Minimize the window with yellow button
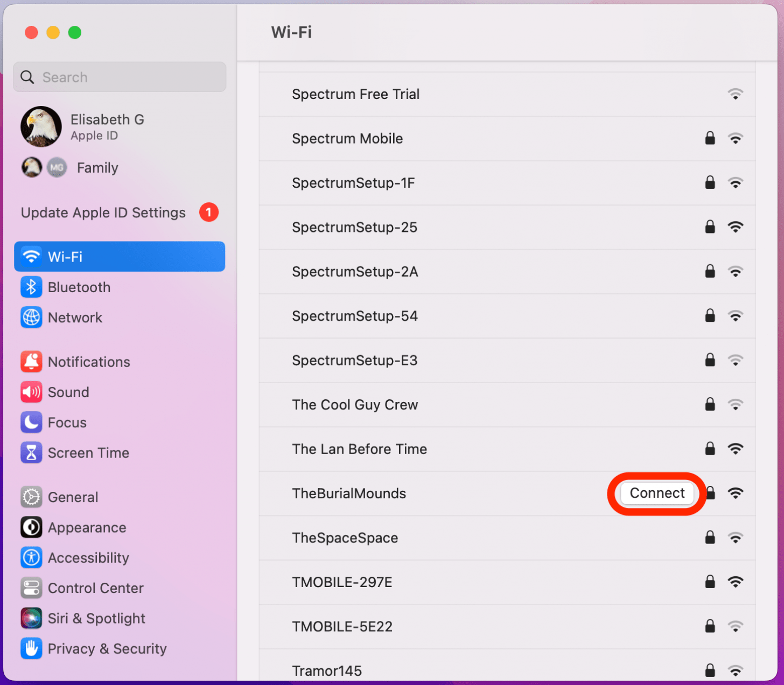This screenshot has height=685, width=784. coord(53,32)
